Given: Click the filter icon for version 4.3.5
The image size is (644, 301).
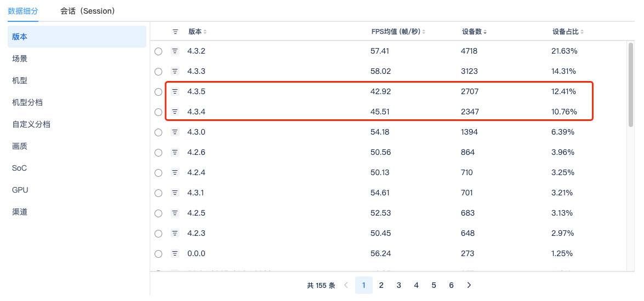Looking at the screenshot, I should tap(175, 91).
